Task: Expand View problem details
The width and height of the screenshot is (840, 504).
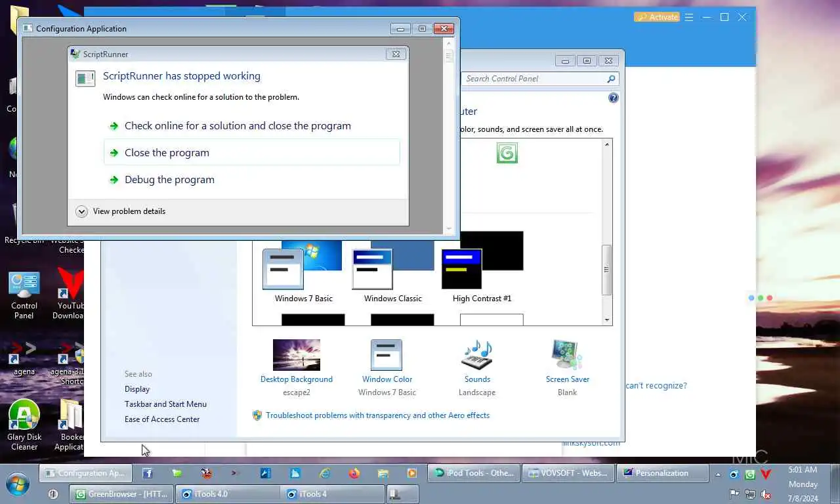Action: pyautogui.click(x=121, y=211)
